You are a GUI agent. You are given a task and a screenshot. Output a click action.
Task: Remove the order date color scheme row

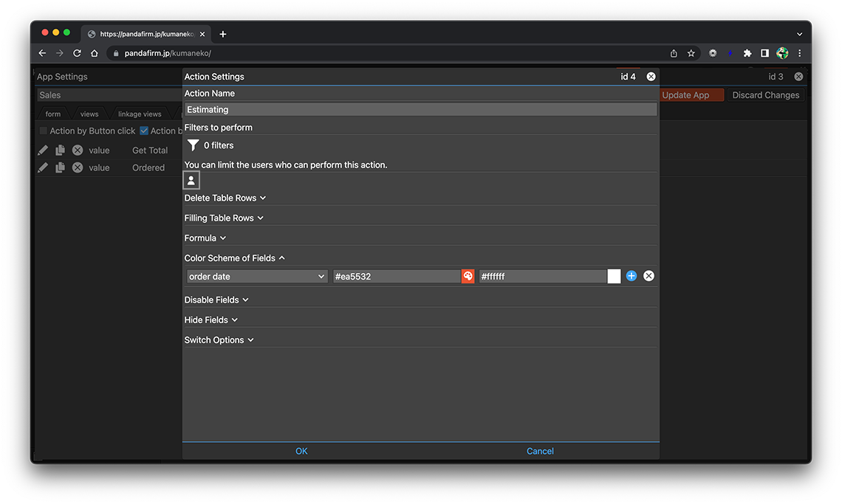[x=648, y=276]
